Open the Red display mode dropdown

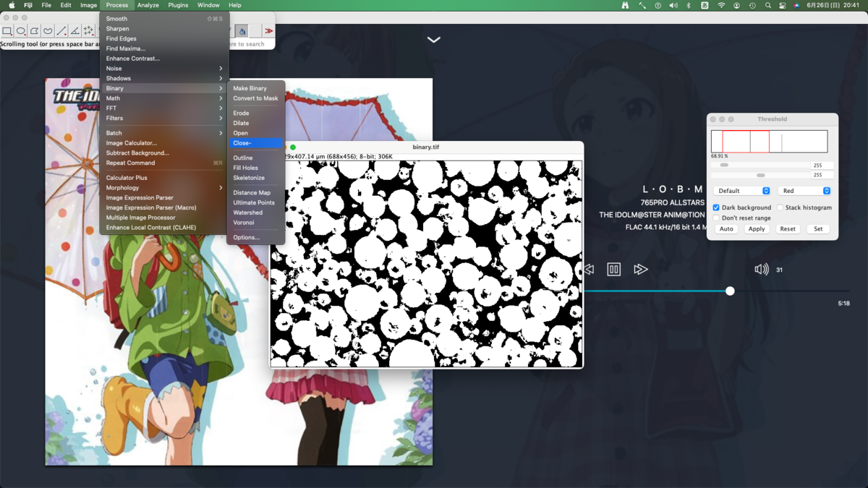coord(804,191)
